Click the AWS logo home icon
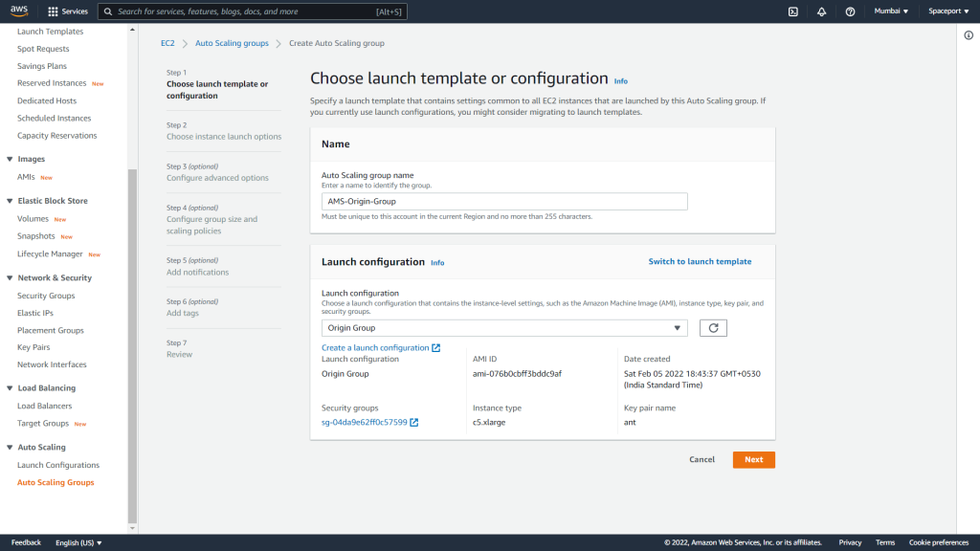The width and height of the screenshot is (980, 551). [19, 11]
